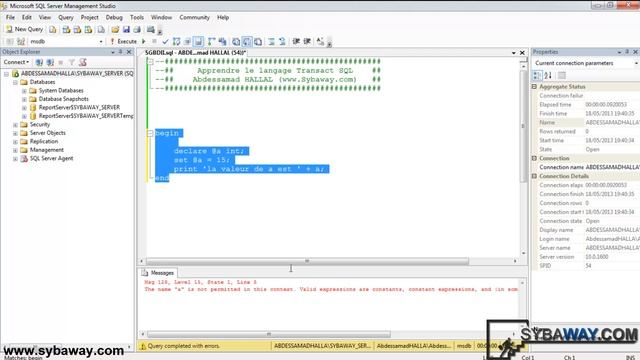The width and height of the screenshot is (640, 360).
Task: Collapse Aggregate Status in Properties
Action: tap(534, 87)
